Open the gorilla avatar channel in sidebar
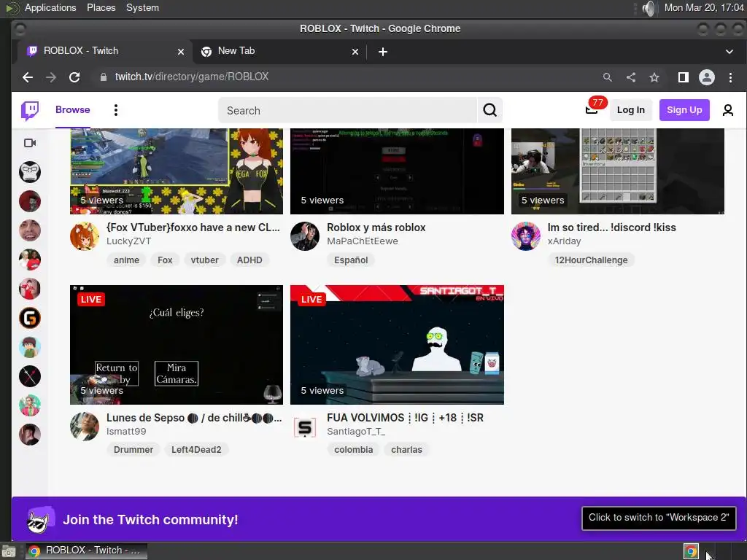This screenshot has height=560, width=747. [x=29, y=172]
